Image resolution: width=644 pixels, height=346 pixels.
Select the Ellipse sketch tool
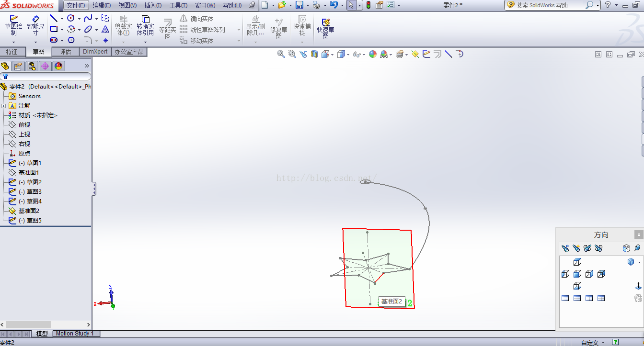88,29
